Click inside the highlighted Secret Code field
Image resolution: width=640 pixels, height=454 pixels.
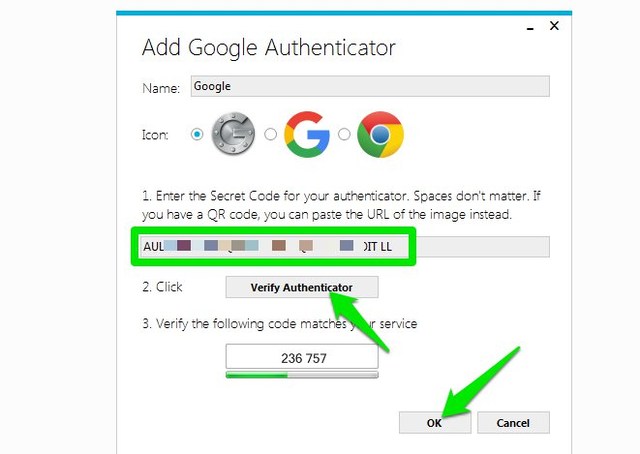click(345, 247)
